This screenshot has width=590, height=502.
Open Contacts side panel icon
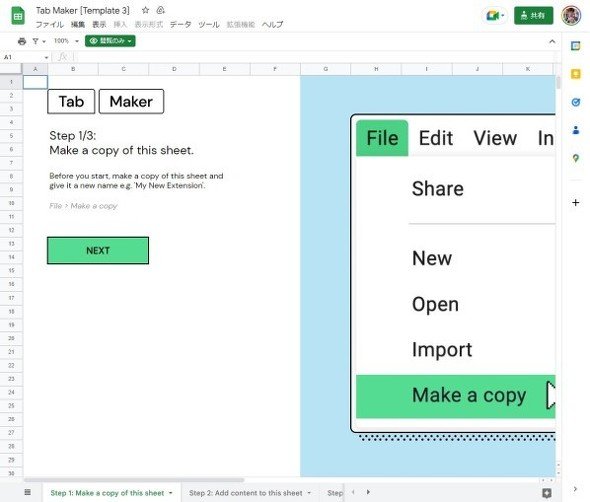[x=575, y=130]
